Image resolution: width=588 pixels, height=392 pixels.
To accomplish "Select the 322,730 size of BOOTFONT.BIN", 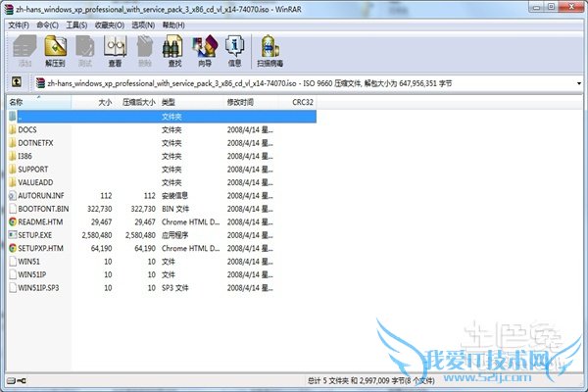I will 100,209.
